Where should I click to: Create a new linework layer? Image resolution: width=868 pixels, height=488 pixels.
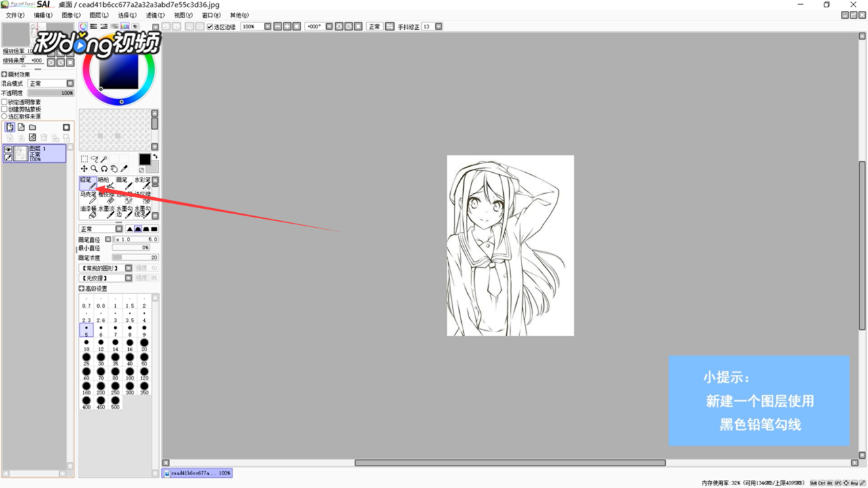pos(21,127)
